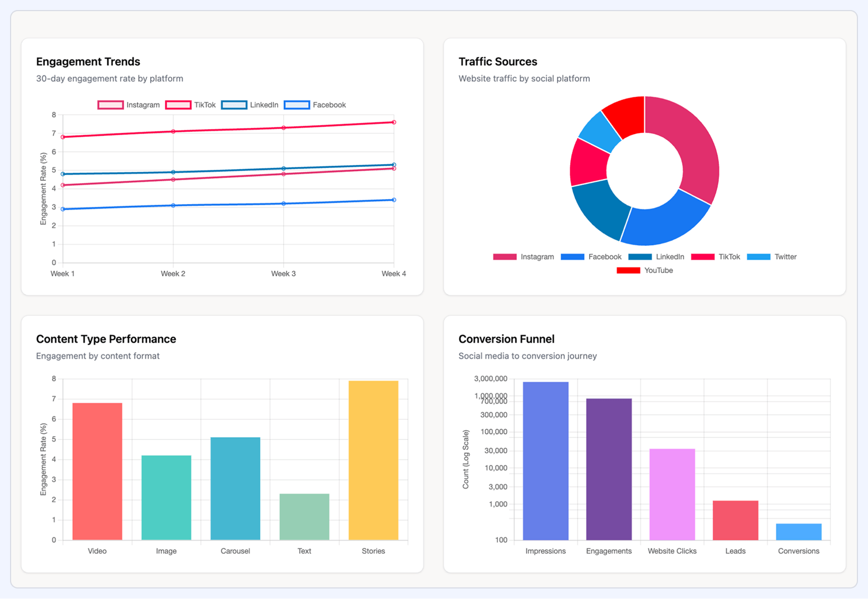Click the Conversions bar in the Conversion Funnel
868x599 pixels.
pos(798,531)
